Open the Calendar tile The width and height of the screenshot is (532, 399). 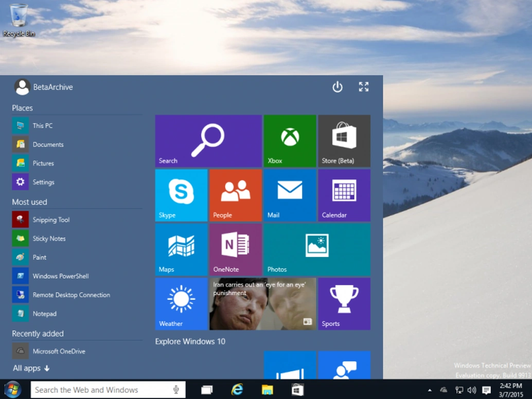pyautogui.click(x=344, y=195)
